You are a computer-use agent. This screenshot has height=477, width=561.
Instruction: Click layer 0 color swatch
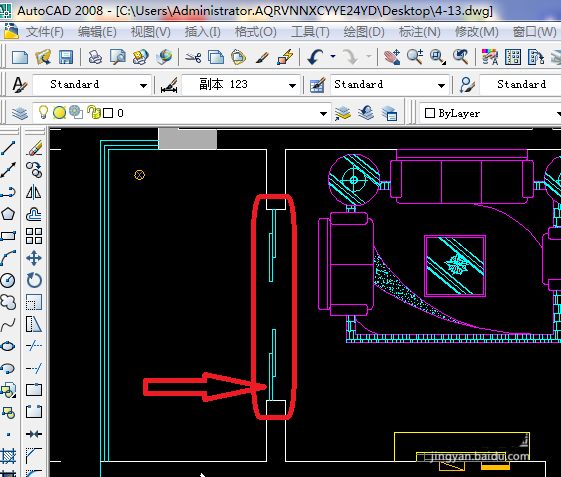pyautogui.click(x=108, y=113)
